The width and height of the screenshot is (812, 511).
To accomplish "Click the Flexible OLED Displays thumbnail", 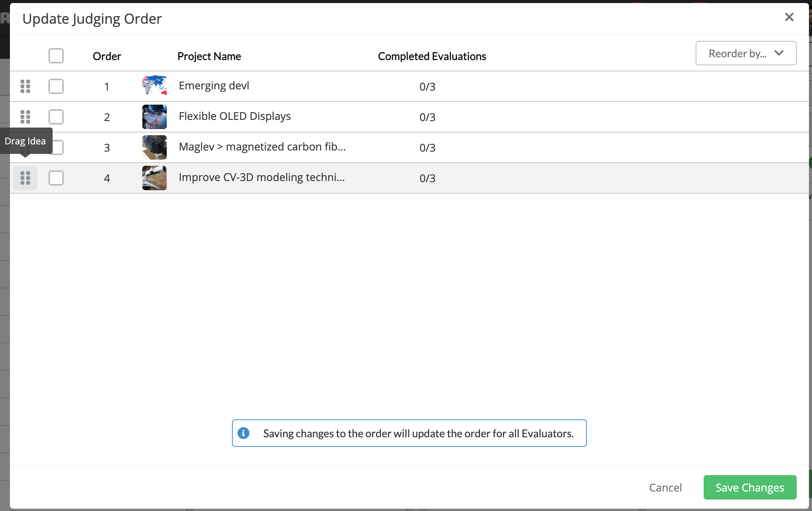I will coord(155,117).
